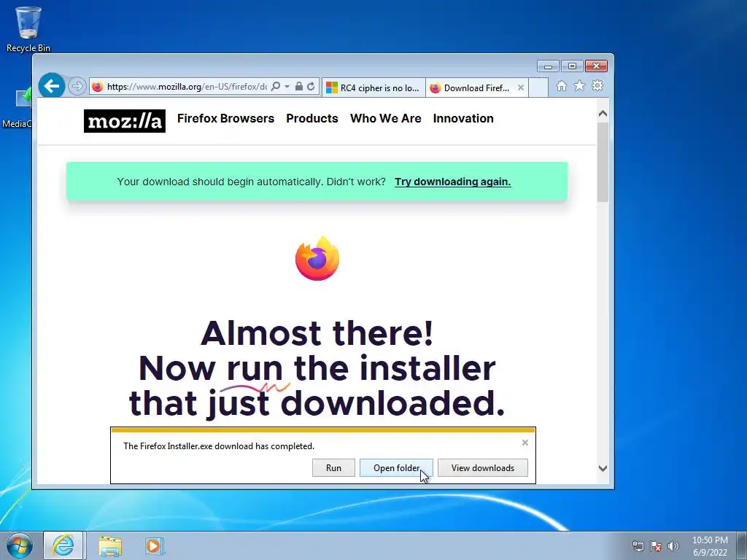This screenshot has height=560, width=747.
Task: Click the Show desktop button
Action: (x=742, y=545)
